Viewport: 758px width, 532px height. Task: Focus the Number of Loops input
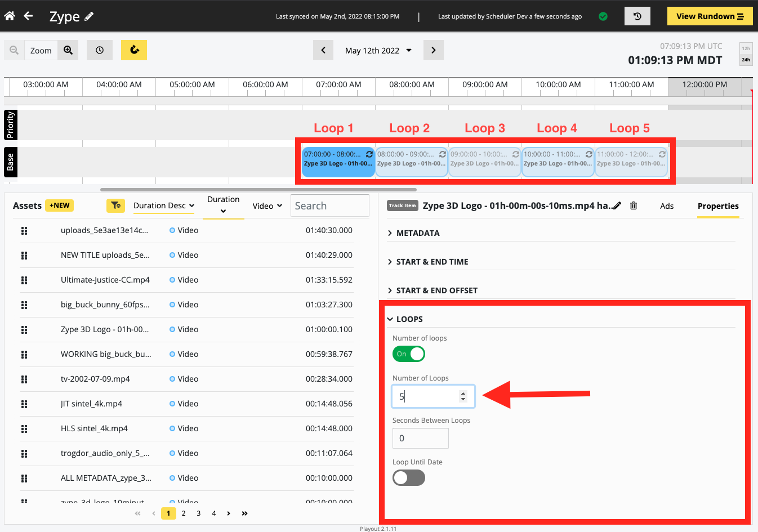coord(434,396)
